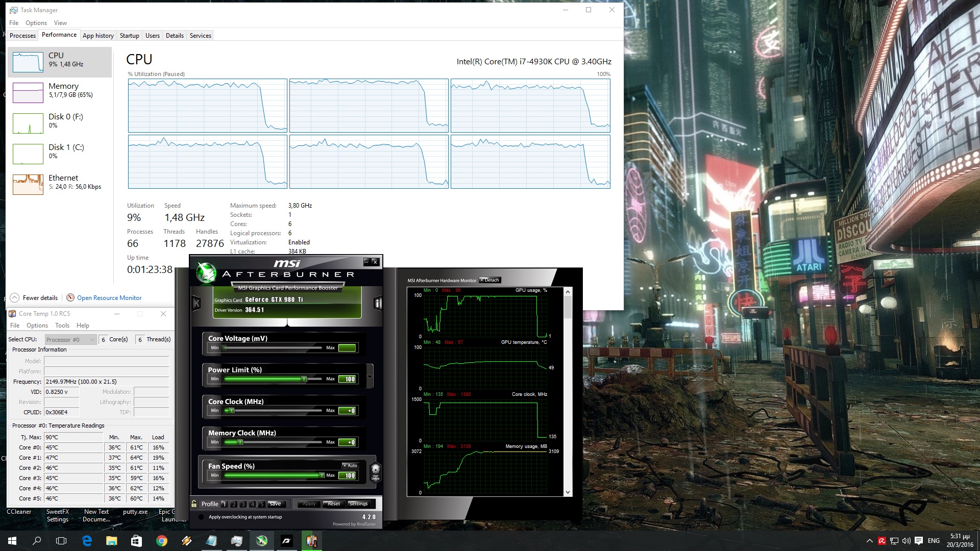Click the profile lock padlock icon
Viewport: 980px width, 551px height.
(194, 504)
